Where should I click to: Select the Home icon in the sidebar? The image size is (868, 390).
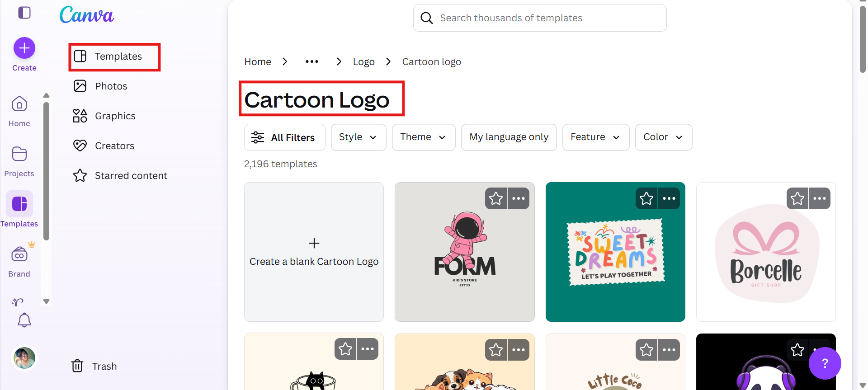[19, 110]
